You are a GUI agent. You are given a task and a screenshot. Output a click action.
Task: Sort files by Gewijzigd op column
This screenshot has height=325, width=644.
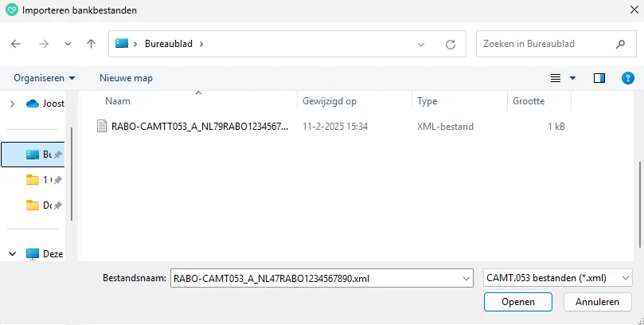coord(328,102)
